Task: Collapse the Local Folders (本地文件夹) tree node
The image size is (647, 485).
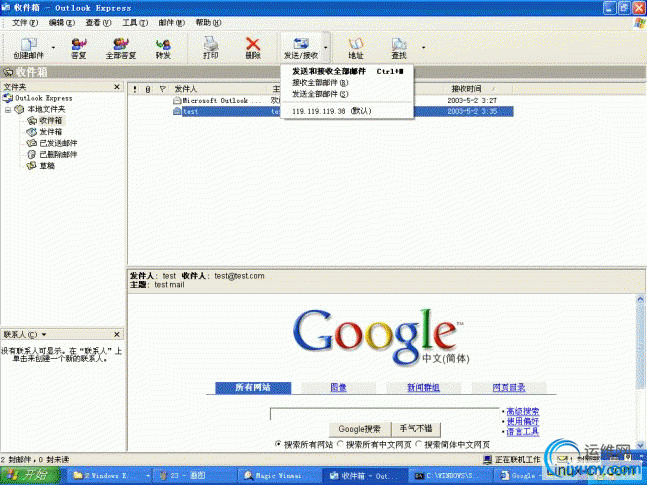Action: 8,110
